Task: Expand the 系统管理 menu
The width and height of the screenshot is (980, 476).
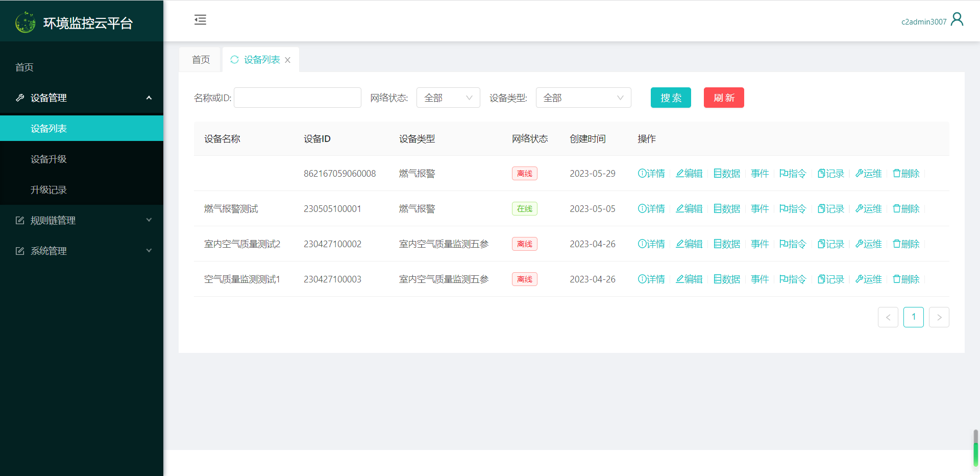Action: pyautogui.click(x=82, y=251)
